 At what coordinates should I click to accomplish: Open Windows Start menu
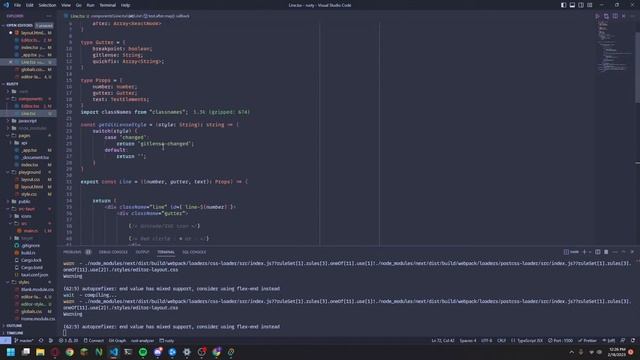click(x=11, y=352)
